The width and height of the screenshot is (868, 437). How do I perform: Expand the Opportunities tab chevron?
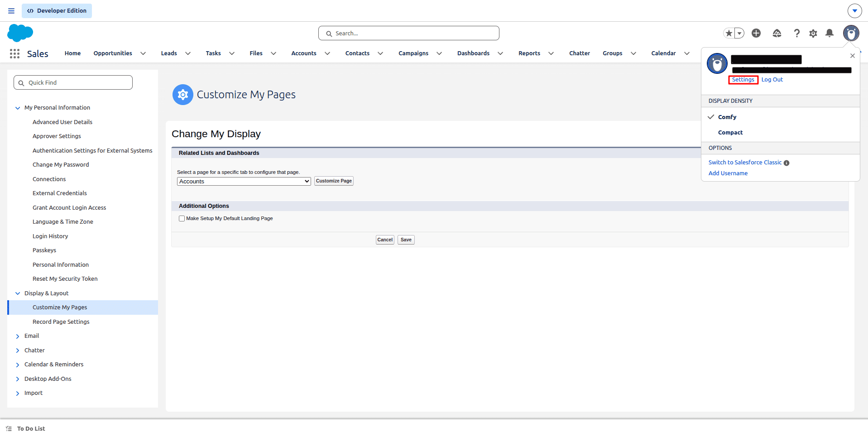point(143,53)
